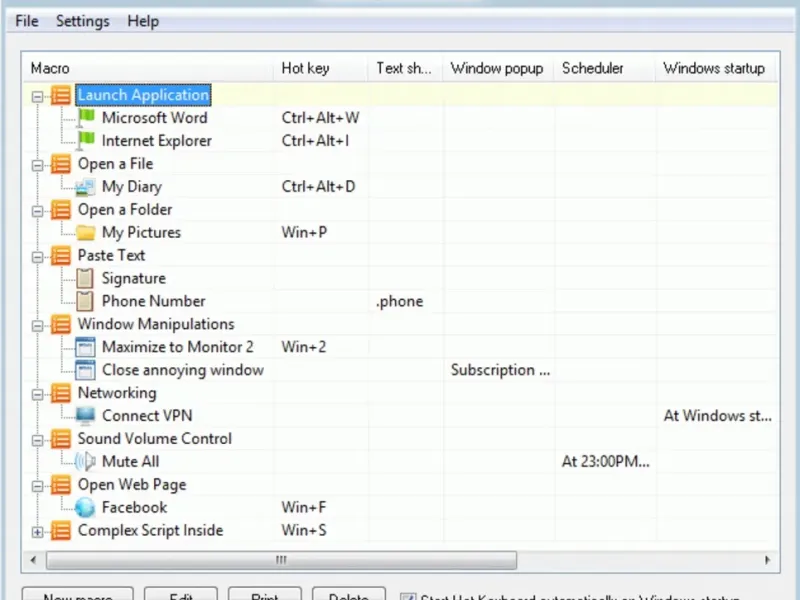Toggle Start Hot Keyboard automatically checkbox
The image size is (800, 600).
point(408,596)
